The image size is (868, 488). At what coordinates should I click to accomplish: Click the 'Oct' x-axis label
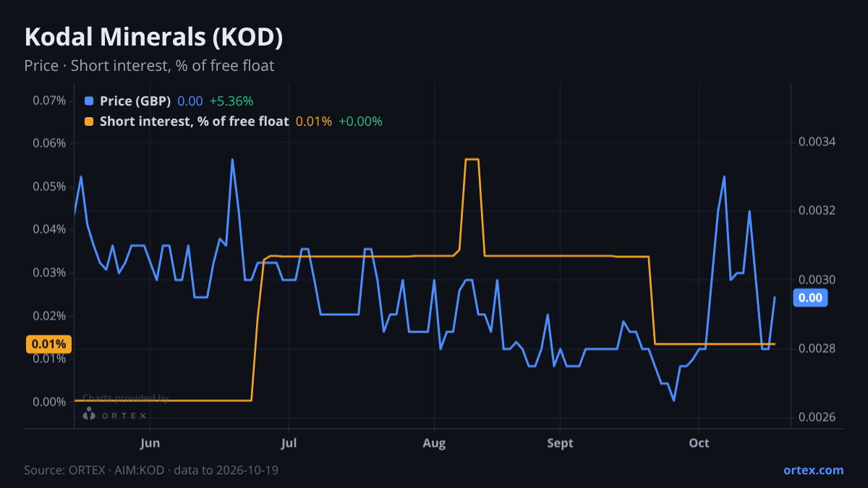point(699,443)
